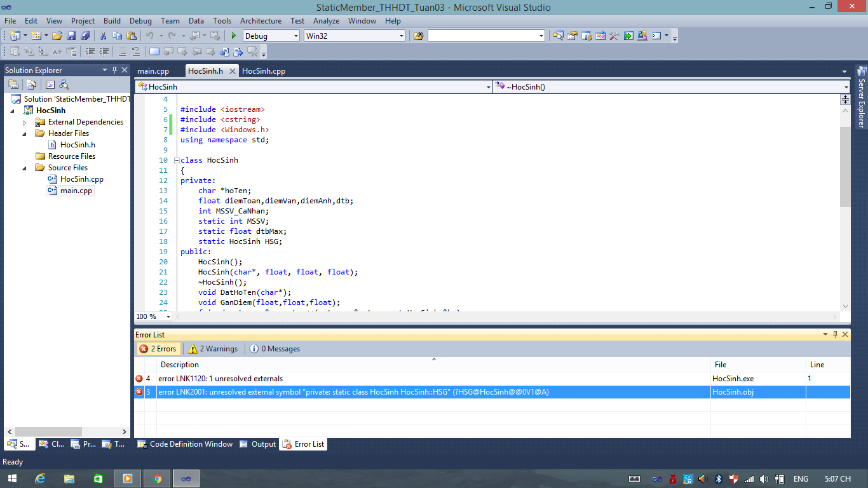The width and height of the screenshot is (868, 488).
Task: Toggle the 0 Messages filter button
Action: click(275, 349)
